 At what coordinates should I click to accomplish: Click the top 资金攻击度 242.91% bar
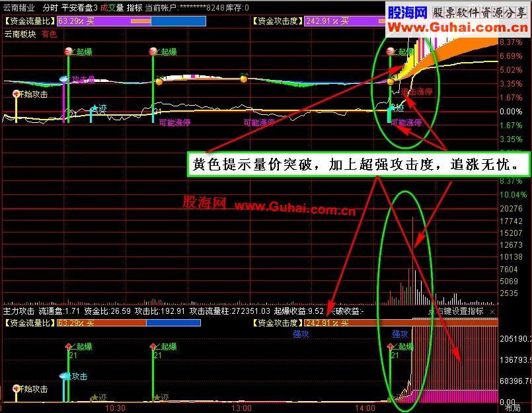point(345,21)
